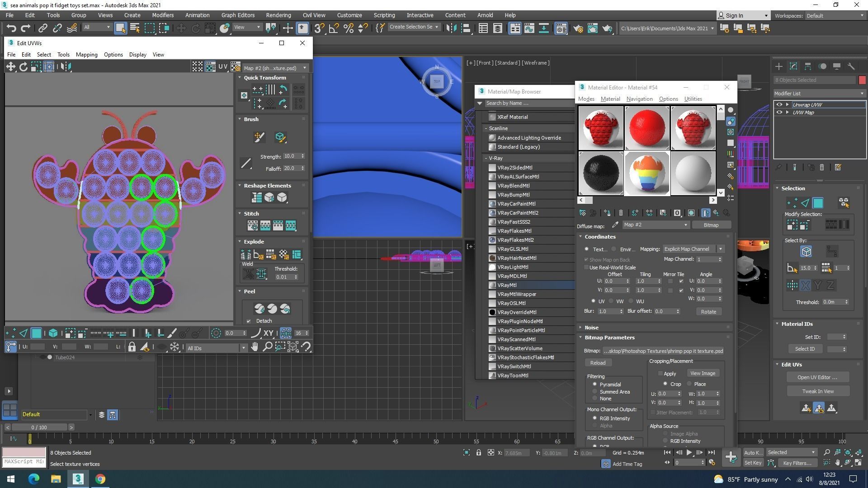
Task: Click the Open UV Editor button
Action: [x=817, y=377]
